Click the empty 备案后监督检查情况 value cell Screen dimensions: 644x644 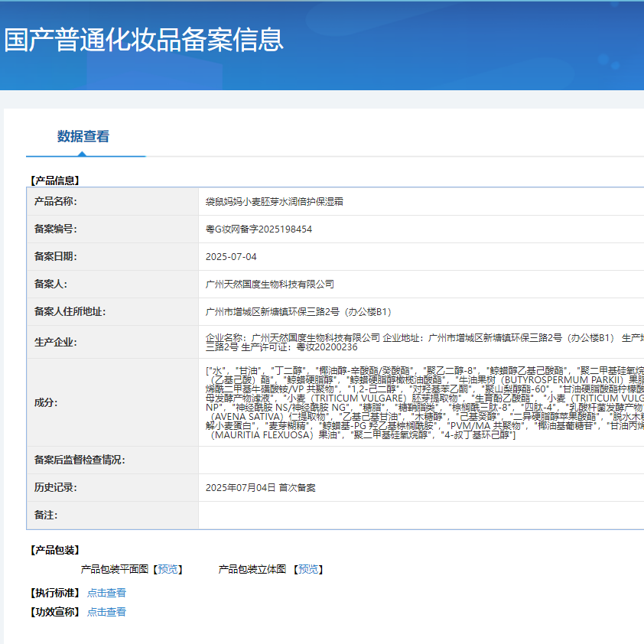coord(421,460)
